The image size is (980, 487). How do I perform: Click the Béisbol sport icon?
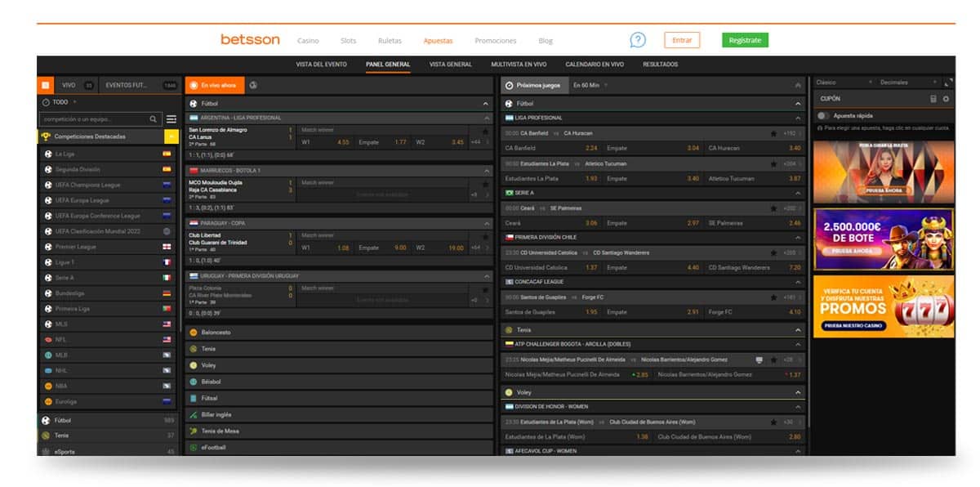tap(194, 382)
